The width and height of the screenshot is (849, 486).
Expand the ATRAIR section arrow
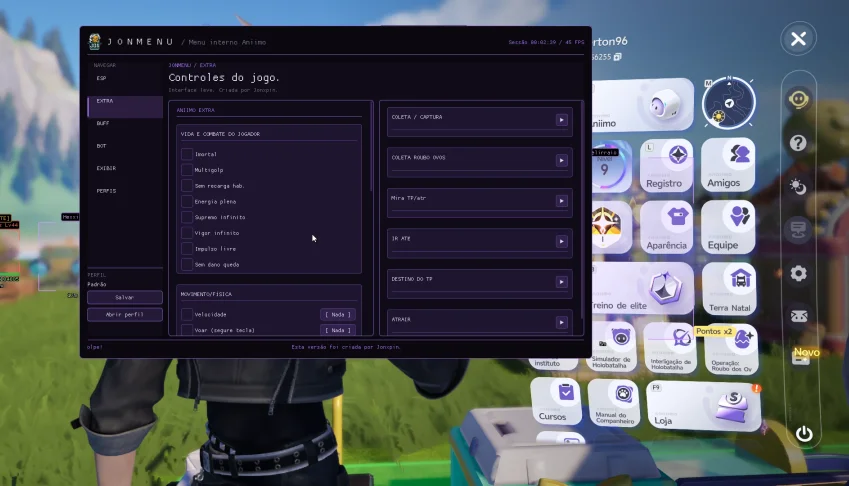tap(561, 323)
